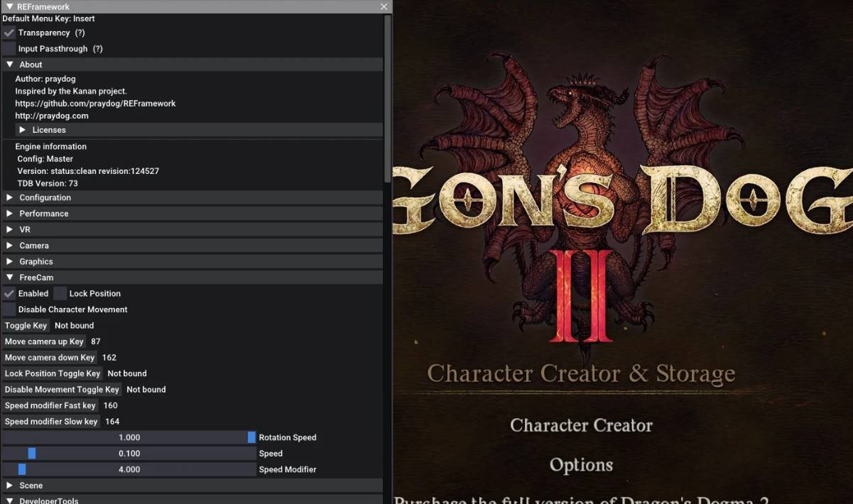
Task: Enable the Input Passthrough checkbox
Action: click(x=9, y=49)
